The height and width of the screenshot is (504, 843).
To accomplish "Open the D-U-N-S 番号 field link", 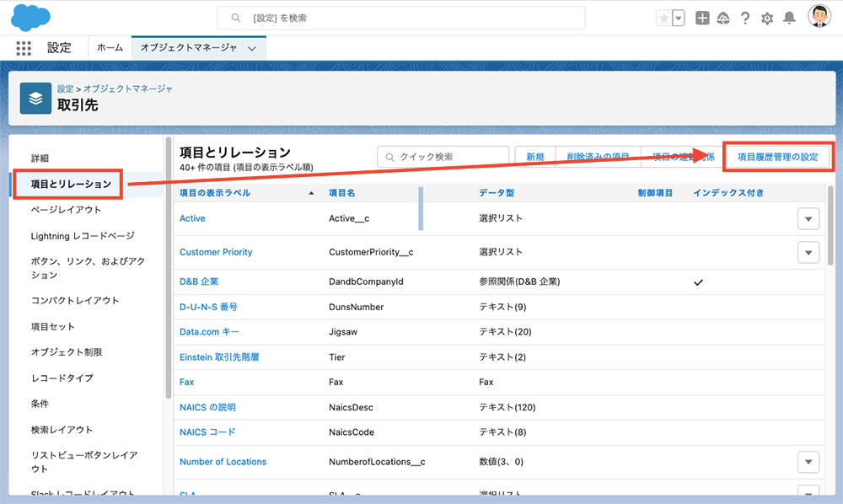I will point(208,307).
